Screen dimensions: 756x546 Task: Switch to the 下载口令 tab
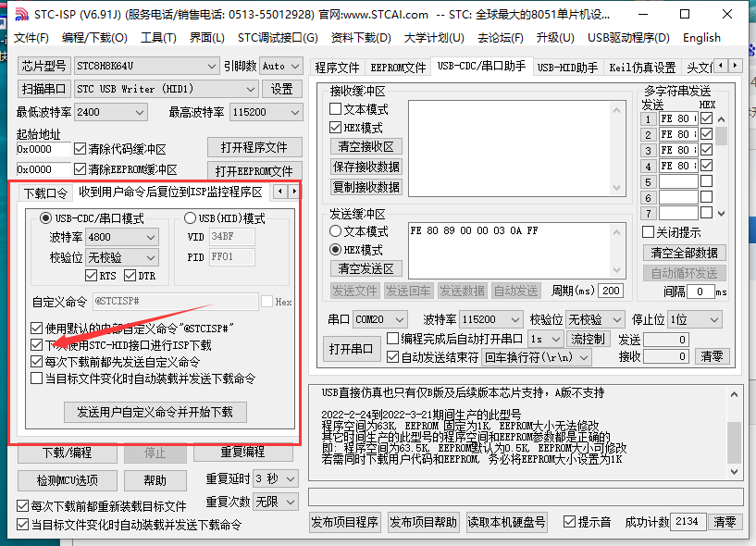tap(45, 193)
